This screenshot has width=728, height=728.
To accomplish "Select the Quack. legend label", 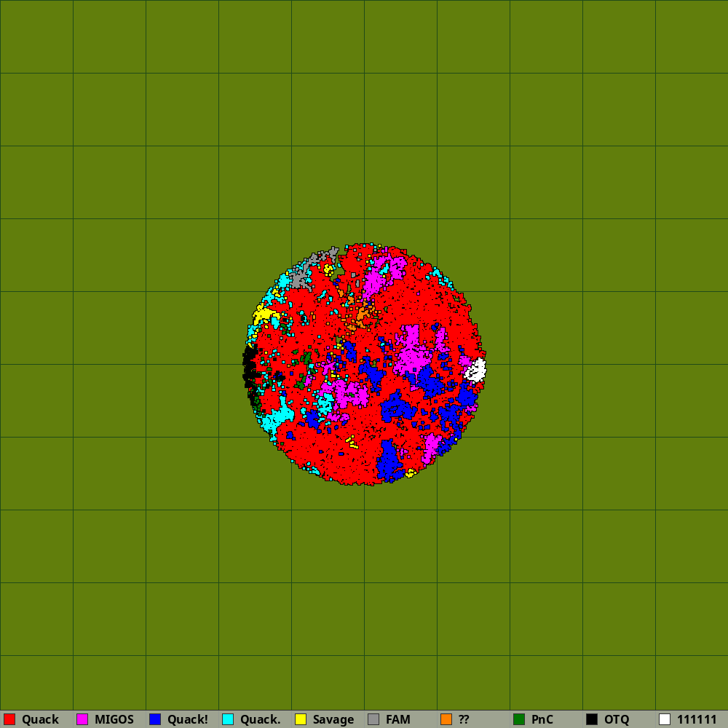I will (261, 720).
